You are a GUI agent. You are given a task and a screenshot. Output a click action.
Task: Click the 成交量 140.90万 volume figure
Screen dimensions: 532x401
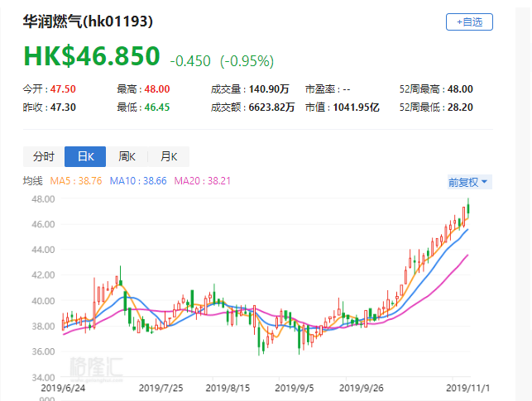(x=267, y=88)
